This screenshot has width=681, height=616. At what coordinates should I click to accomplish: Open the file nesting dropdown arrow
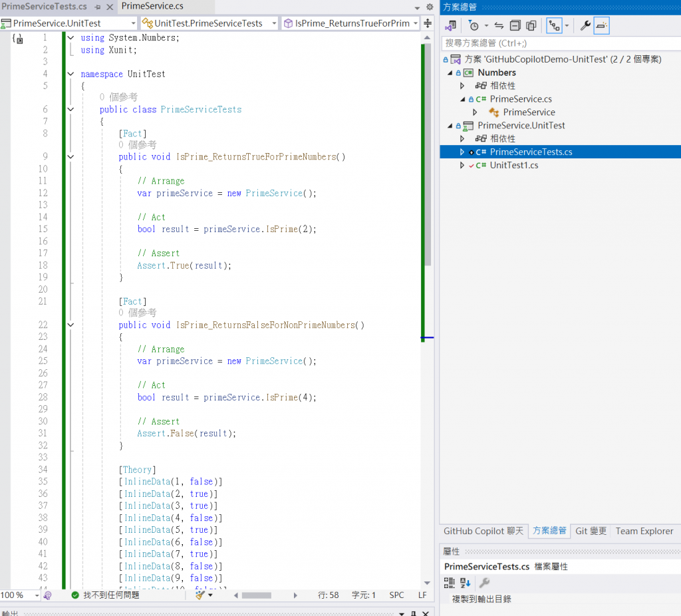click(x=567, y=26)
